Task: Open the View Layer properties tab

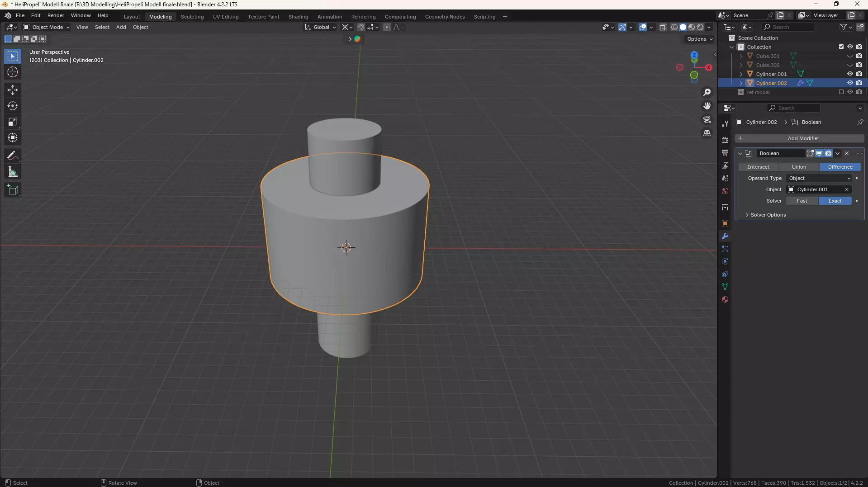Action: click(x=725, y=165)
